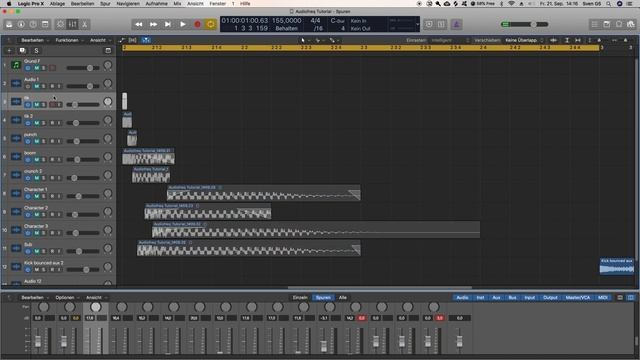Click the green music note icon of track 1
The width and height of the screenshot is (640, 360).
click(x=16, y=65)
